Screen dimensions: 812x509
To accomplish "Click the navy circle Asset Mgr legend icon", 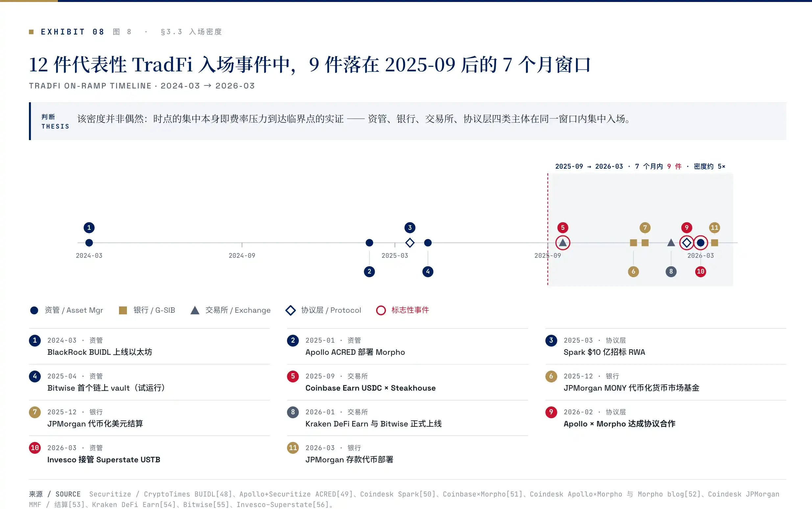I will tap(34, 310).
